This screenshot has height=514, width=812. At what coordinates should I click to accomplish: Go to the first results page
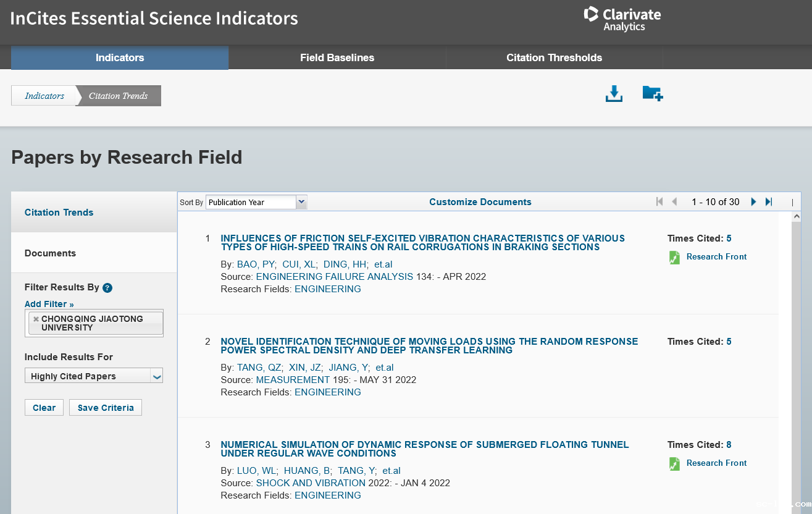coord(659,202)
